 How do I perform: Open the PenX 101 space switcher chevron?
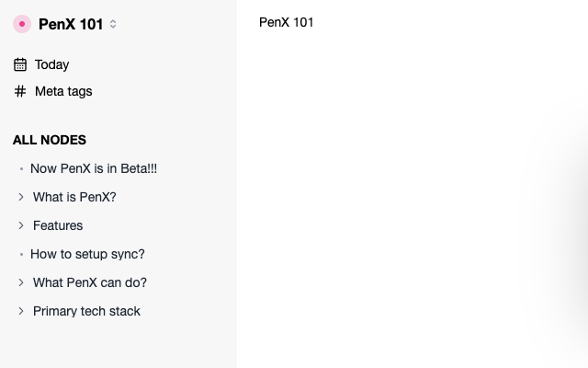113,25
